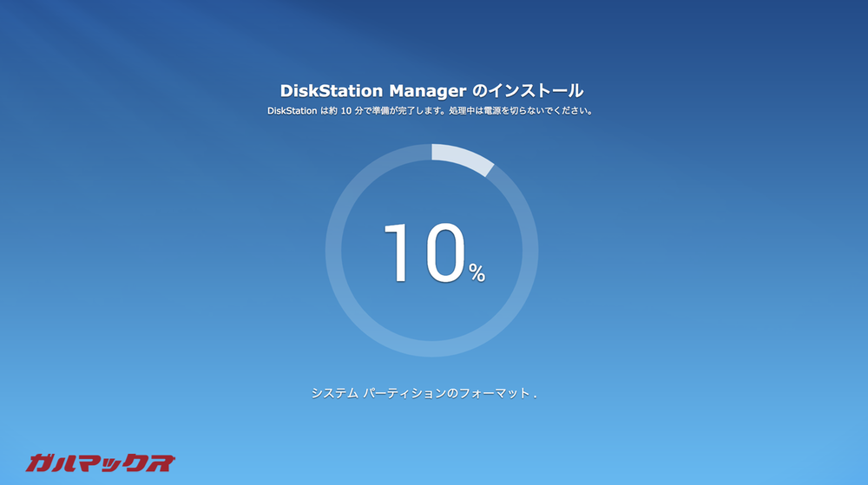
Task: Click the 10% progress value
Action: coord(434,253)
